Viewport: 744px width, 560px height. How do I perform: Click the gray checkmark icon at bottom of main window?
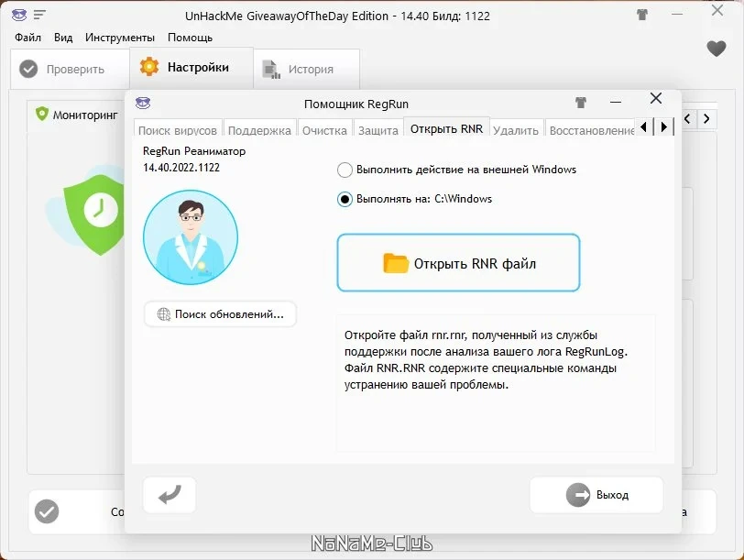(x=47, y=511)
